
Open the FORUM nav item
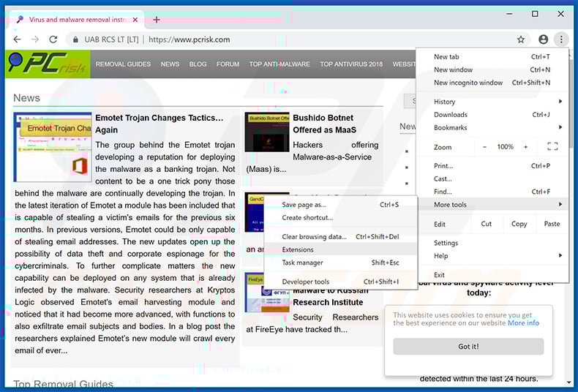tap(228, 64)
